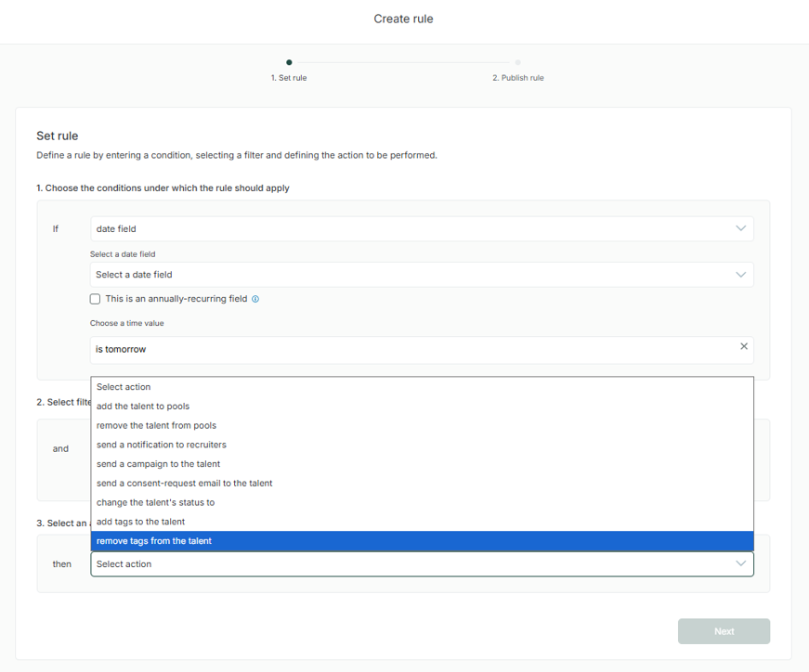The width and height of the screenshot is (809, 672).
Task: Select 'remove tags from the talent'
Action: pyautogui.click(x=154, y=541)
